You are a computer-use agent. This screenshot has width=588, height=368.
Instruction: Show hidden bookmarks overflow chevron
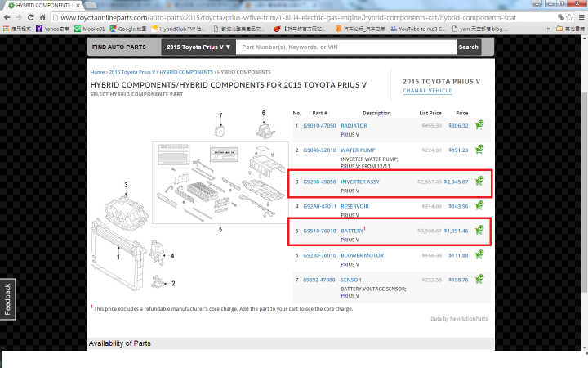tap(548, 29)
